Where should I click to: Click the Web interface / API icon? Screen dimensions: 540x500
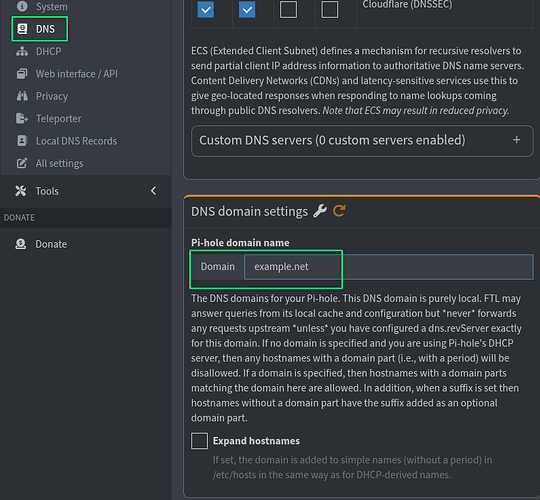coord(22,74)
